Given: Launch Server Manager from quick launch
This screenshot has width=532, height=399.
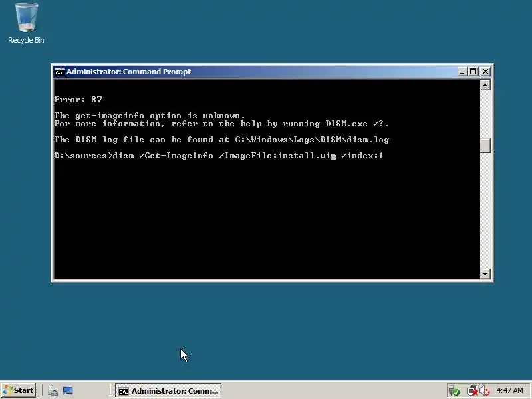Looking at the screenshot, I should coord(53,391).
